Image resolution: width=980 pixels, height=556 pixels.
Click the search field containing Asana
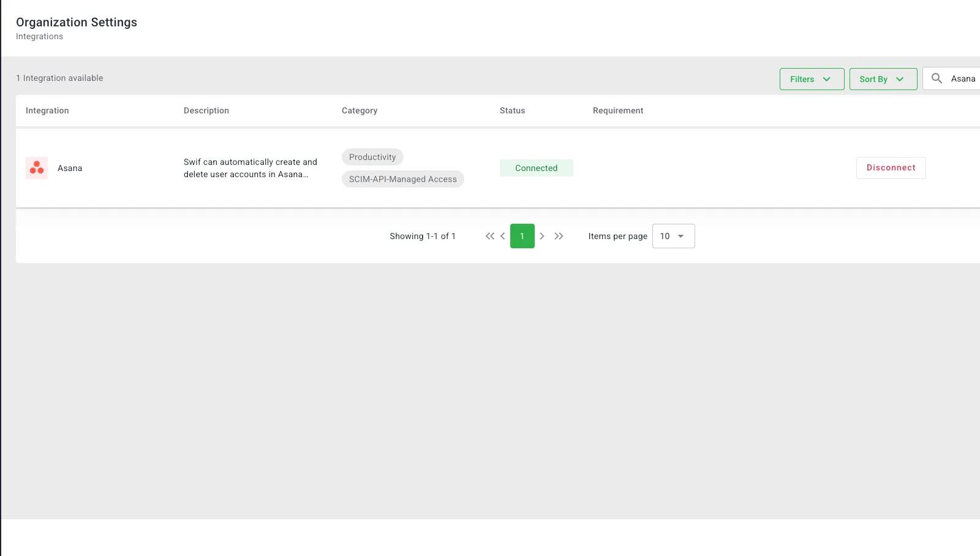coord(962,79)
